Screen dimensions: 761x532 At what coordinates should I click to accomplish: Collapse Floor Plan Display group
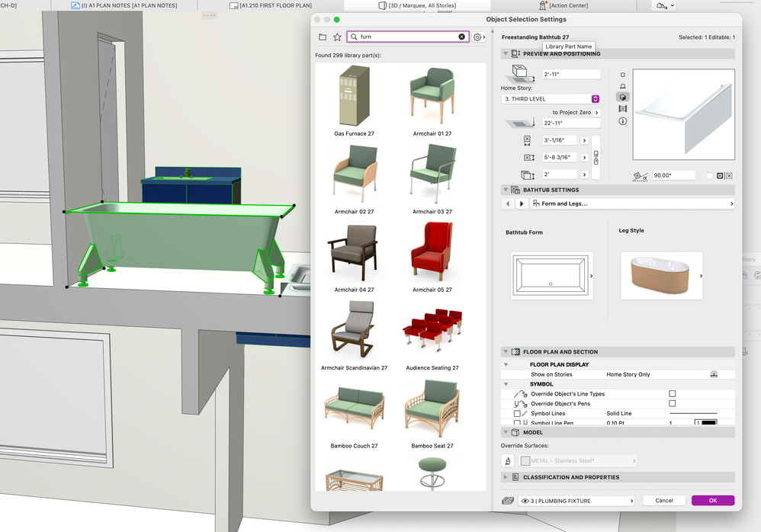pyautogui.click(x=506, y=364)
